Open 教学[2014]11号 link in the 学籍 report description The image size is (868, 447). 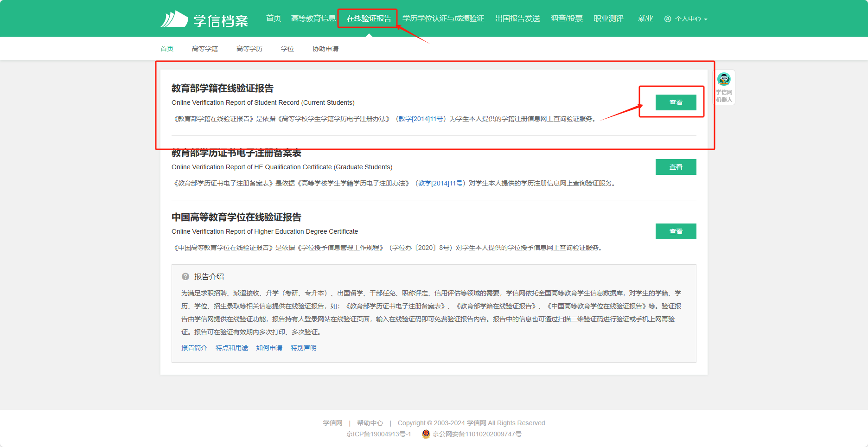[421, 119]
